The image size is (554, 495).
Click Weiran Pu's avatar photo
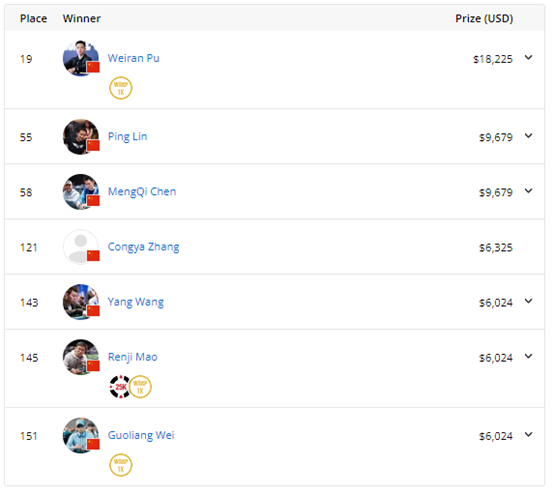tap(81, 58)
